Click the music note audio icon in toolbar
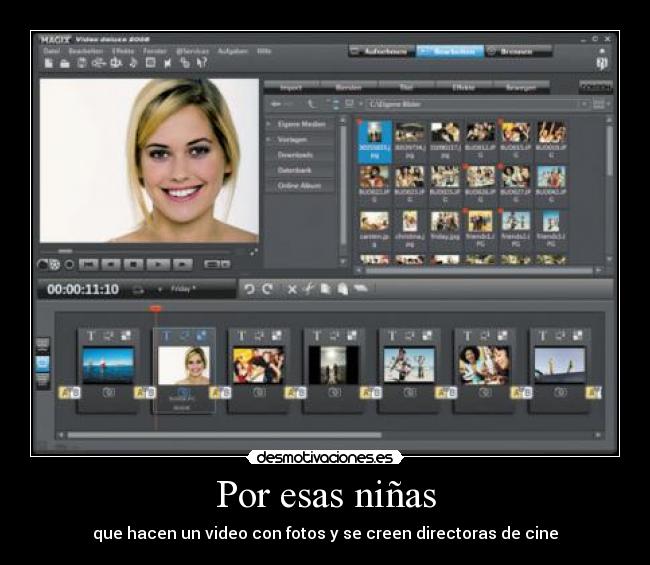Viewport: 650px width, 565px height. tap(133, 63)
